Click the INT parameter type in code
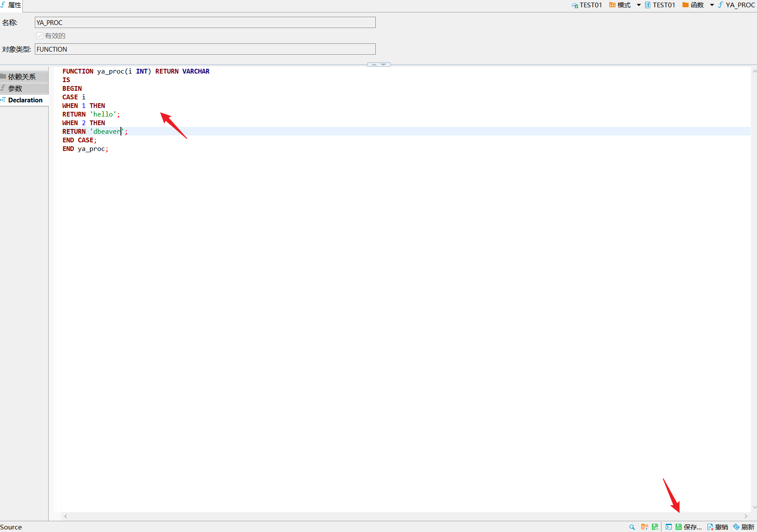The image size is (757, 532). [x=142, y=71]
